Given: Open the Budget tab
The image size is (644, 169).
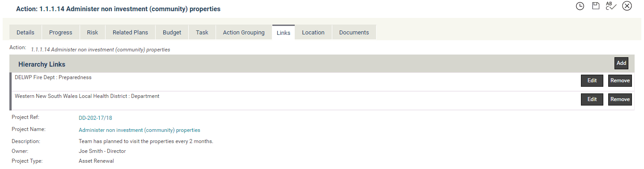Looking at the screenshot, I should point(172,32).
